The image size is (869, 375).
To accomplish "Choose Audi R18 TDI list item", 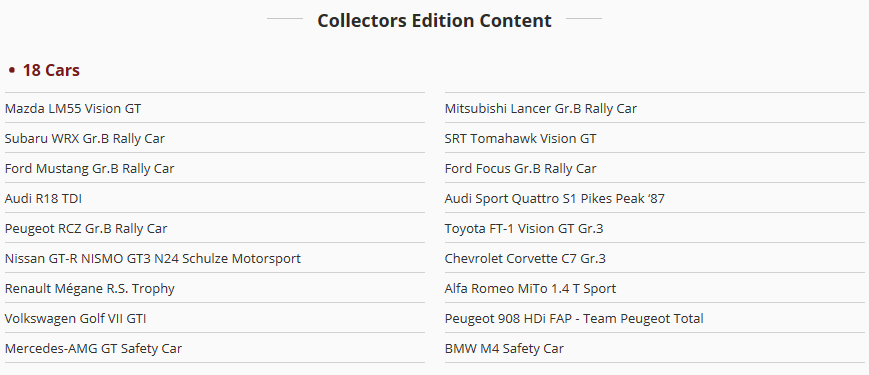I will (214, 198).
